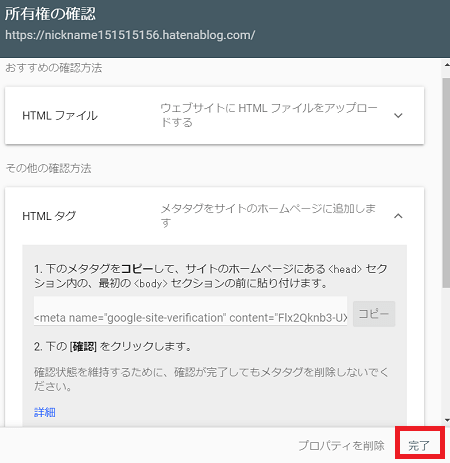The width and height of the screenshot is (450, 463).
Task: Open the 詳細 link
Action: click(x=45, y=412)
